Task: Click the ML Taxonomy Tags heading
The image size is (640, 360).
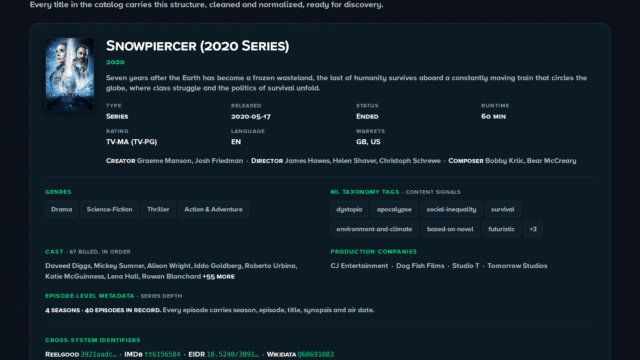Action: coord(365,192)
